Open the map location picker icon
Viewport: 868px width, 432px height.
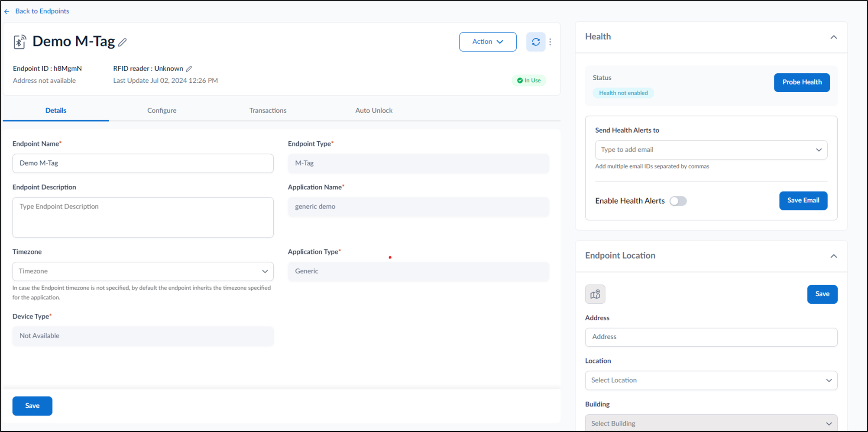click(x=595, y=294)
